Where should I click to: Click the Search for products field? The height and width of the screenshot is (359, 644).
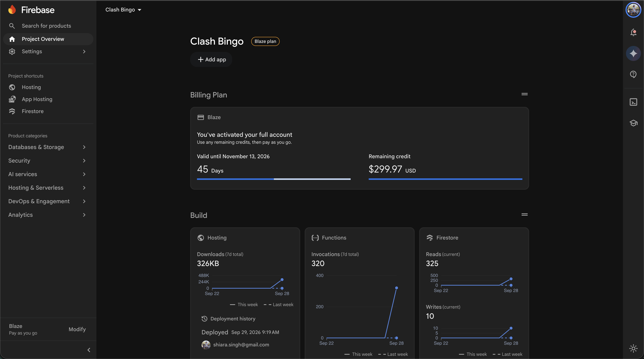(x=48, y=26)
